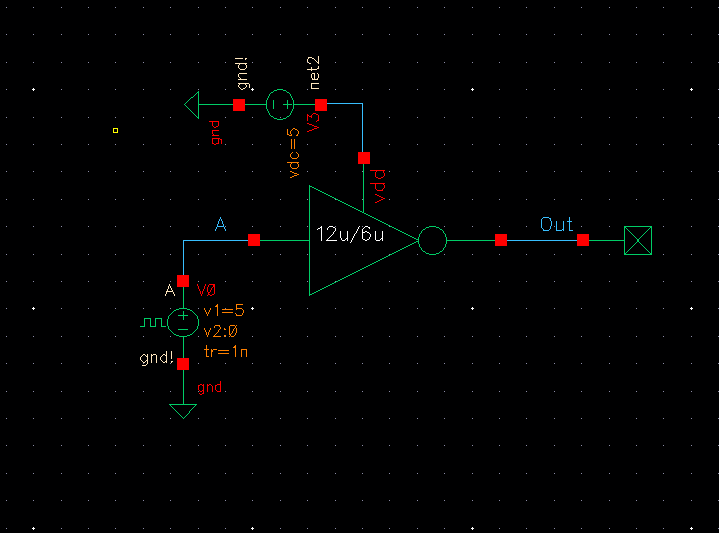Click the inverter output bubble circle
719x533 pixels.
(432, 240)
